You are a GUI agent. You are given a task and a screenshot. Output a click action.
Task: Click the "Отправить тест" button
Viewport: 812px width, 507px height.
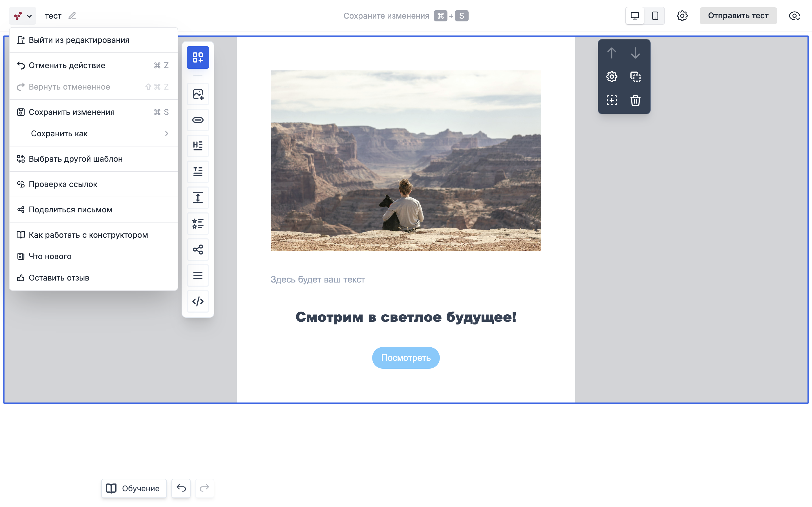point(738,16)
